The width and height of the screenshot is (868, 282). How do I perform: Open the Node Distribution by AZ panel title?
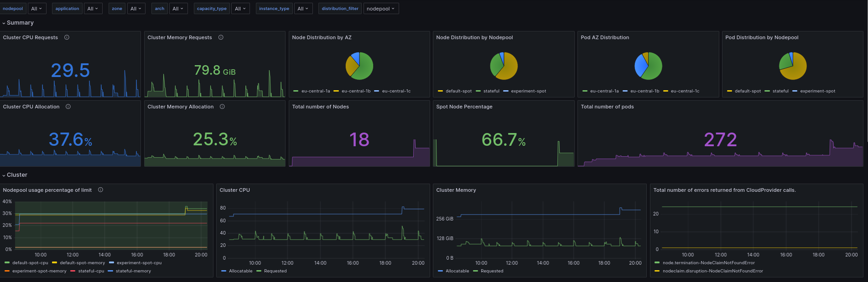click(322, 37)
